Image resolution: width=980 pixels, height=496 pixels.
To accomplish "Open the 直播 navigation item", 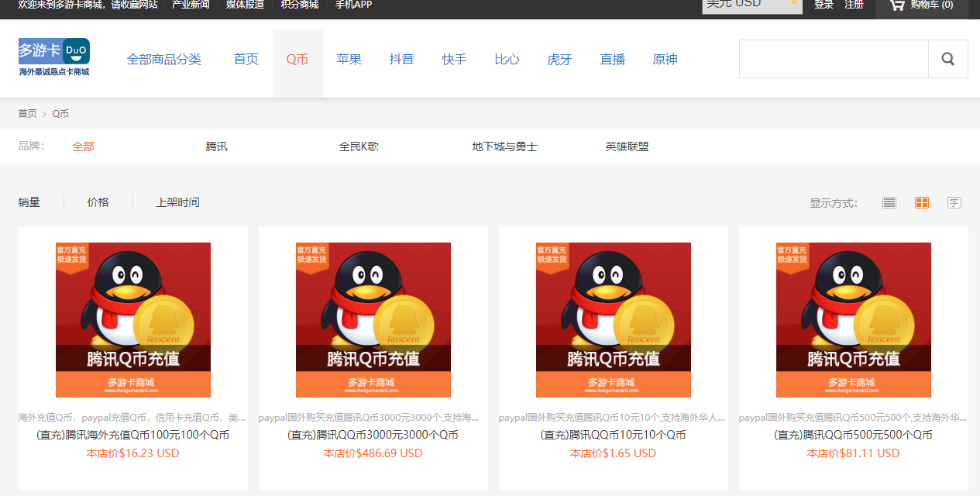I will click(613, 59).
